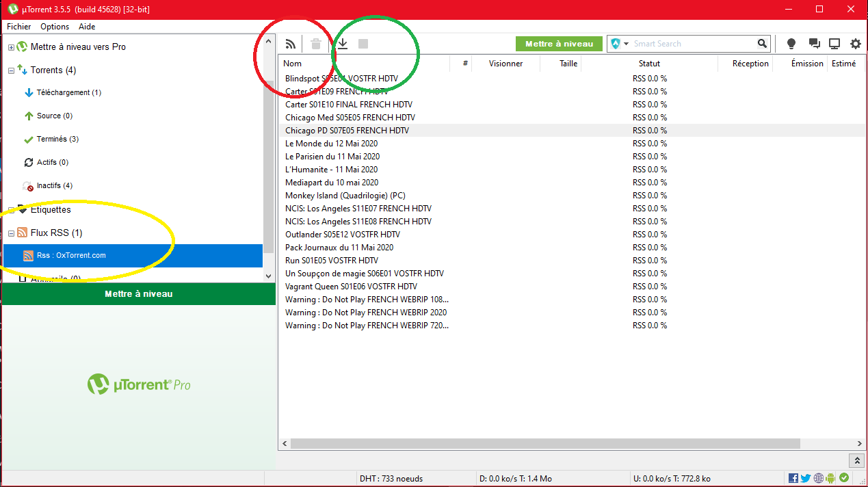Open the lightbulb tips icon
This screenshot has width=868, height=487.
791,44
